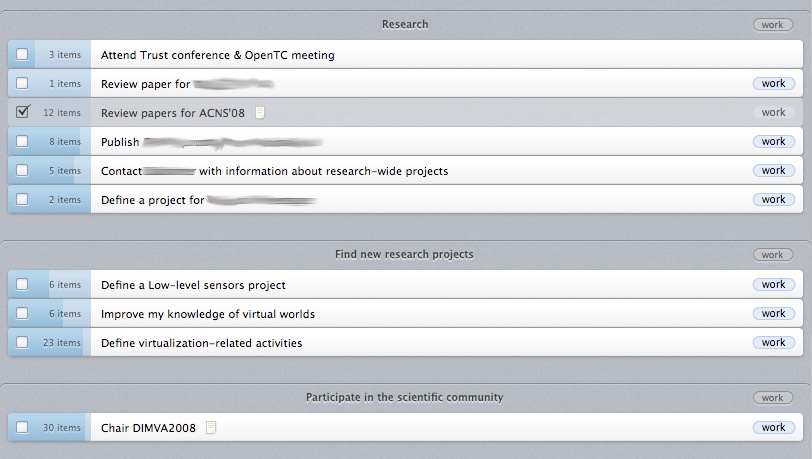The image size is (812, 459).
Task: Click work tag on Chair DIMVA2008 row
Action: [x=773, y=427]
